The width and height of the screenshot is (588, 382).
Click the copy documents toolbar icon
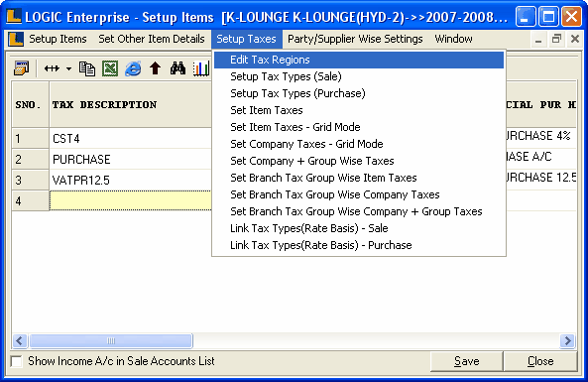87,68
